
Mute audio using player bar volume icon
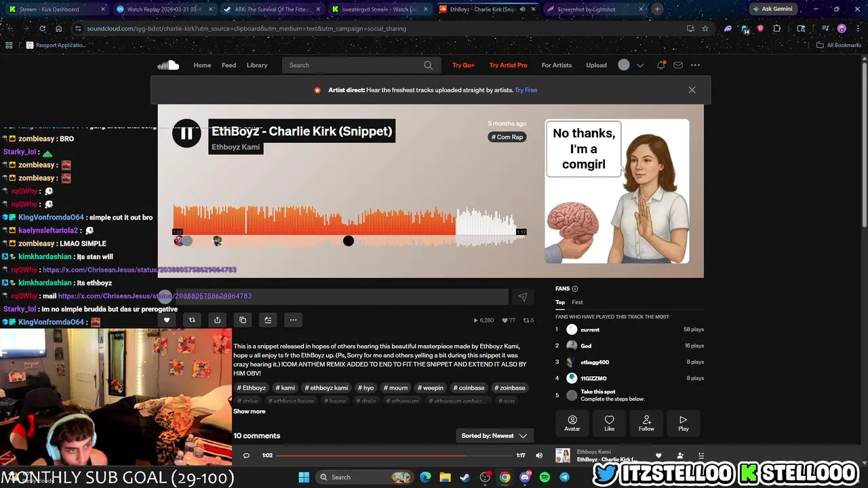539,455
